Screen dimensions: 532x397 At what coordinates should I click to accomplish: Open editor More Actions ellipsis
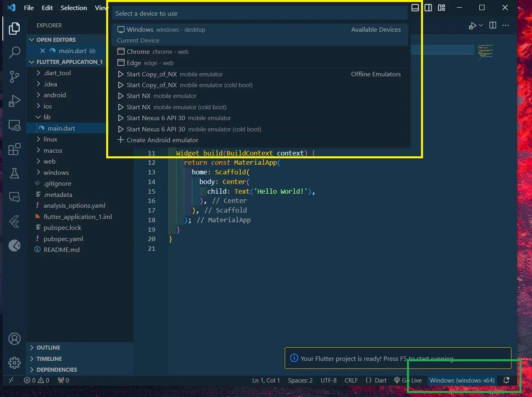[506, 25]
